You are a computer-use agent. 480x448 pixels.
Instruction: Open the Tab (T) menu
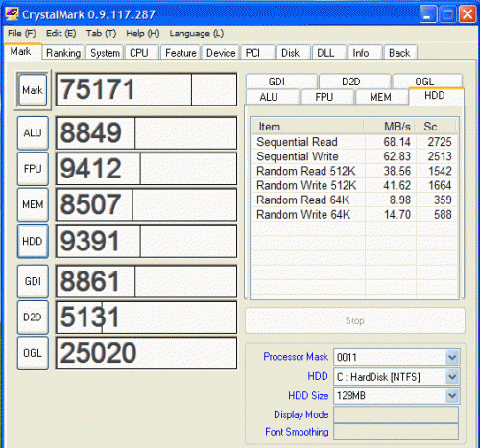[101, 34]
